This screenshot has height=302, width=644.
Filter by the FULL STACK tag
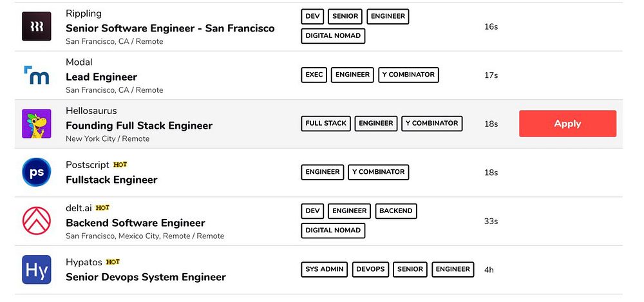click(326, 123)
